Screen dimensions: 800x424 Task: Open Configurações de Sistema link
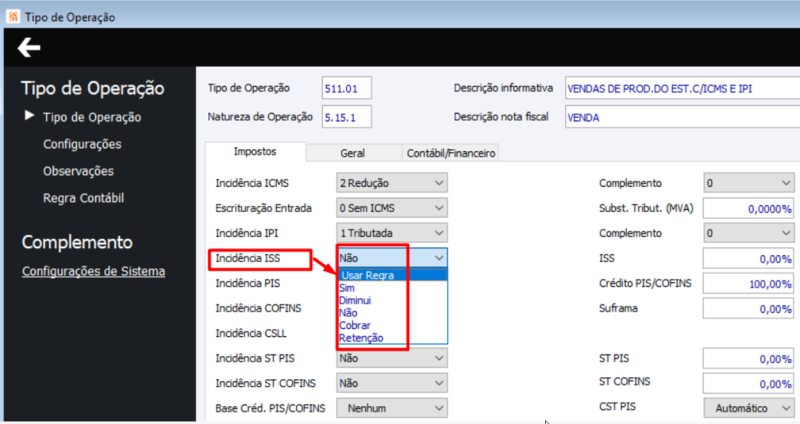pyautogui.click(x=93, y=271)
